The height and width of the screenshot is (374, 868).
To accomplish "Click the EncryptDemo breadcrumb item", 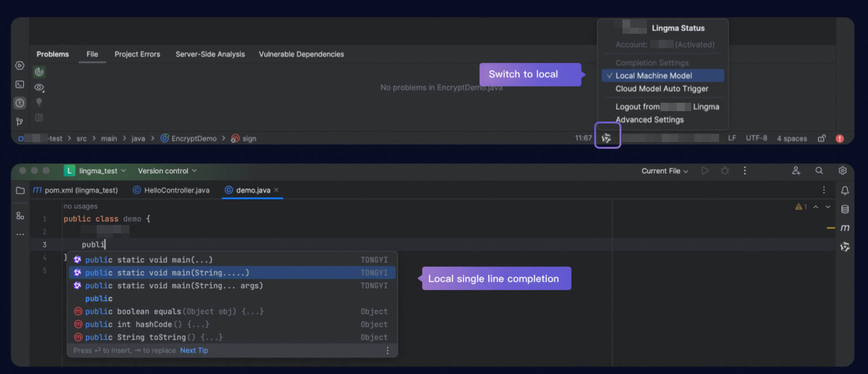I will coord(189,138).
